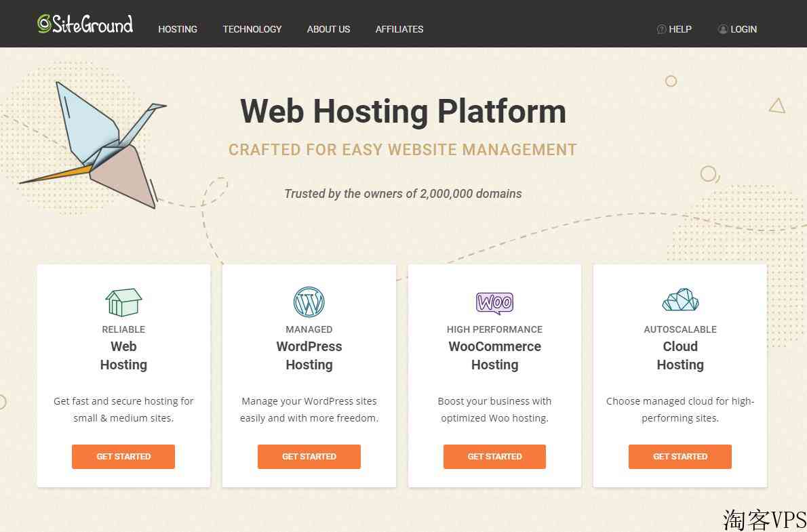
Task: Click the 'Web Hosting Platform' headline
Action: click(x=403, y=111)
